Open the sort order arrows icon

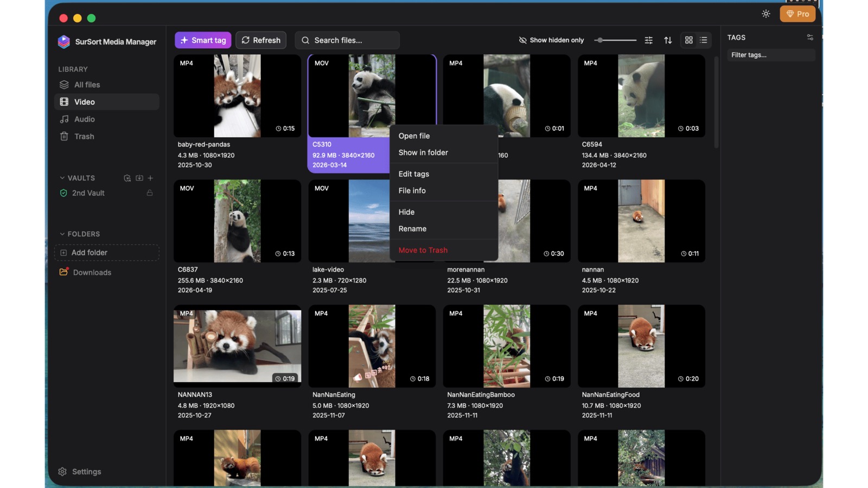click(668, 40)
